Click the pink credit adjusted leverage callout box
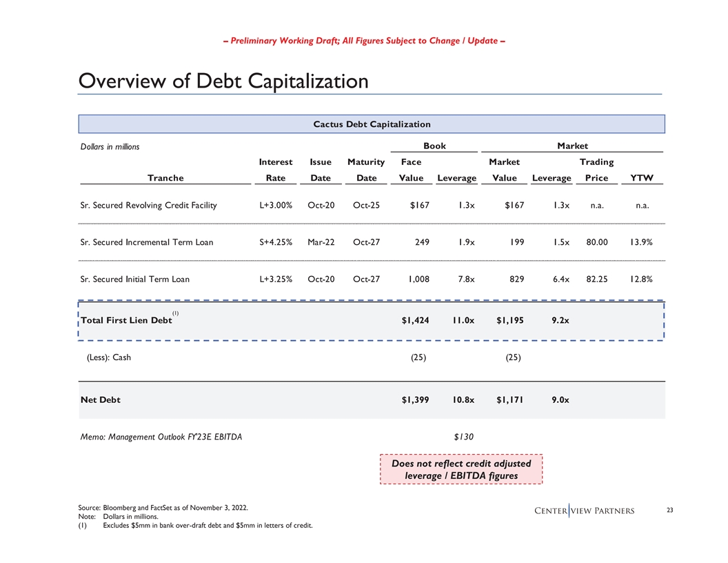Screen dimensions: 728x563 [461, 470]
